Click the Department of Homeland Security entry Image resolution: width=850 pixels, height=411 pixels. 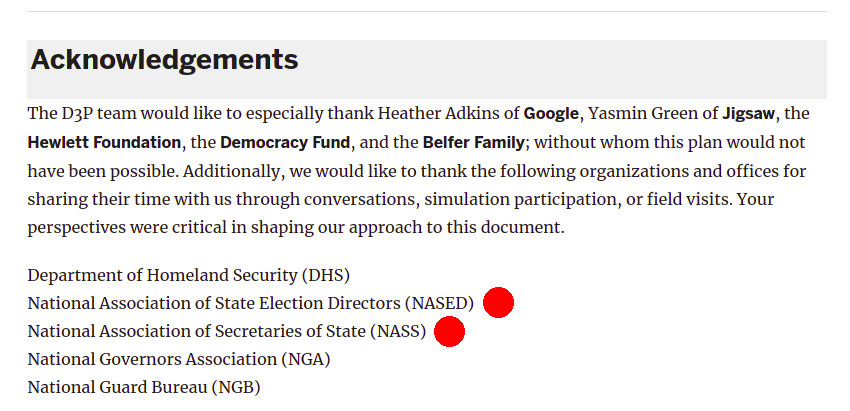coord(189,275)
